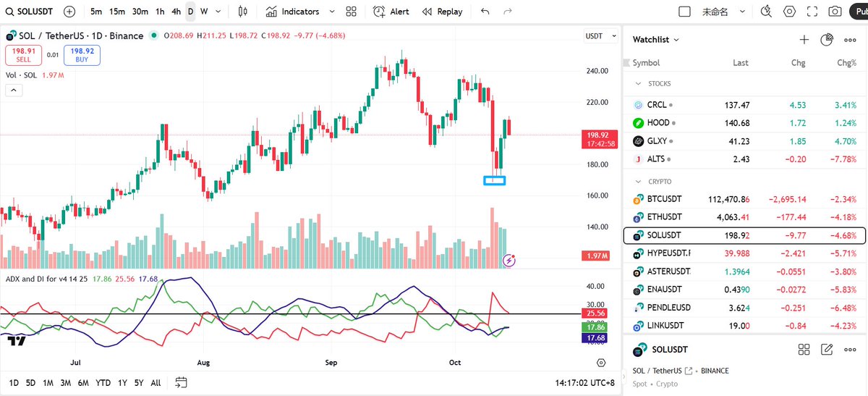Set the date range to YTD

click(x=103, y=382)
